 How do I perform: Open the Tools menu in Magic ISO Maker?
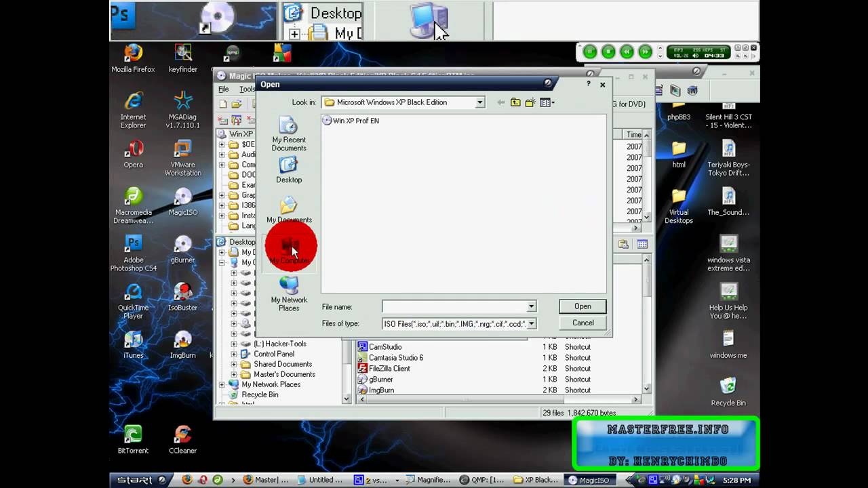[x=247, y=89]
